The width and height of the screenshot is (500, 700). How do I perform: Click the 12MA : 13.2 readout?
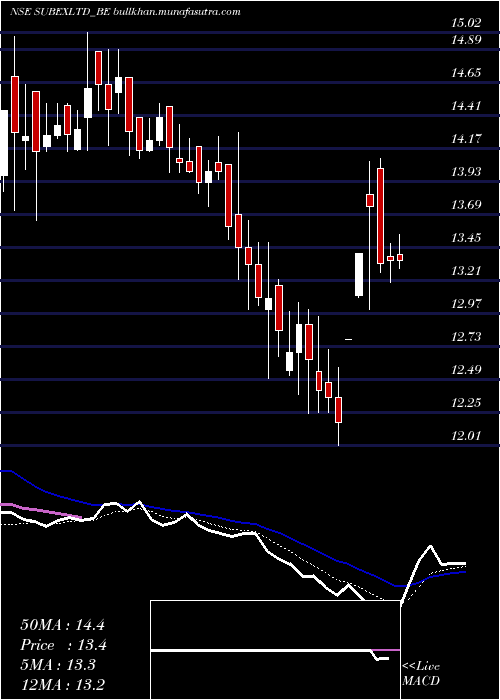(x=62, y=684)
